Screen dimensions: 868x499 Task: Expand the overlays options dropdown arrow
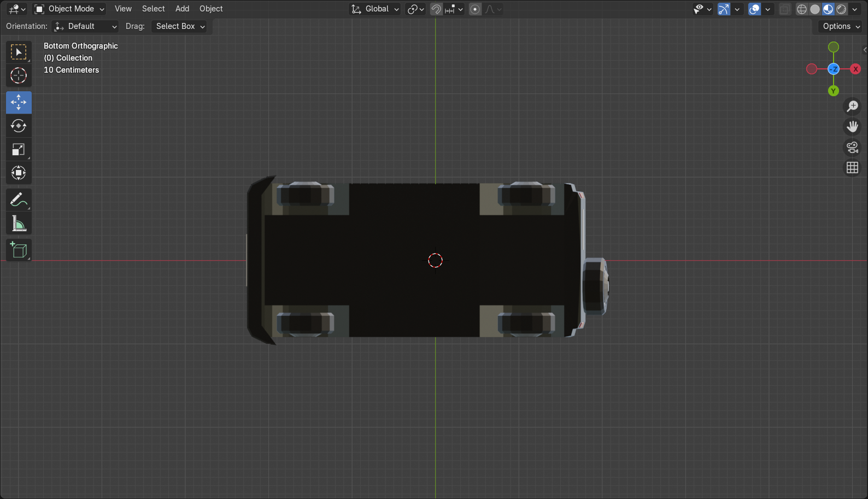768,9
